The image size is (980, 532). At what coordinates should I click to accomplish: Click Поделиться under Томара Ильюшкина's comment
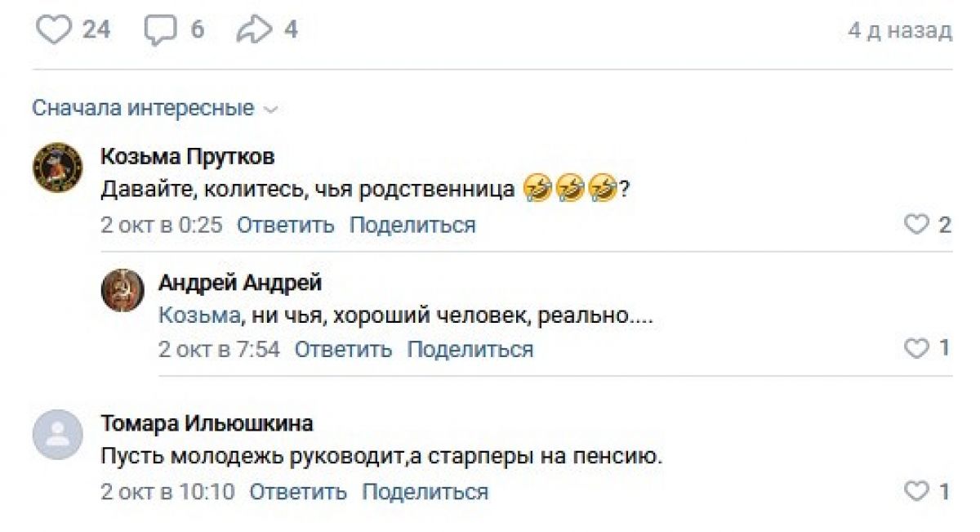pos(425,492)
